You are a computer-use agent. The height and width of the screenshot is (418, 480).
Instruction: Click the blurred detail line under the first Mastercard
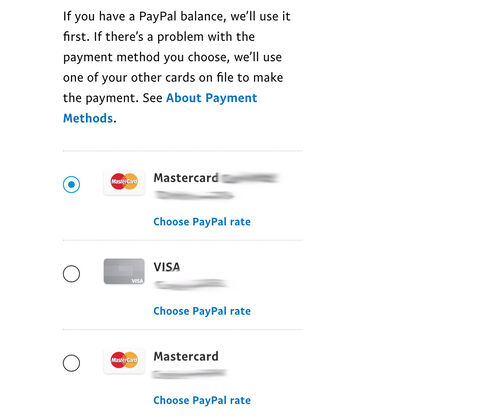click(x=194, y=195)
